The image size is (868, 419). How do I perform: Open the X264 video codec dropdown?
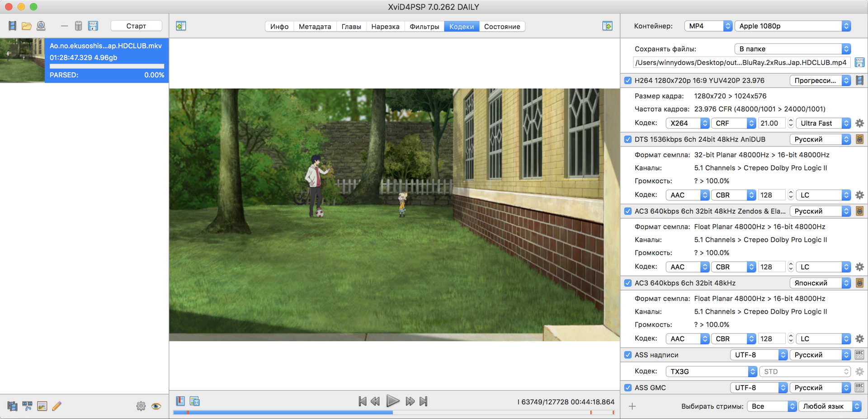(x=687, y=123)
